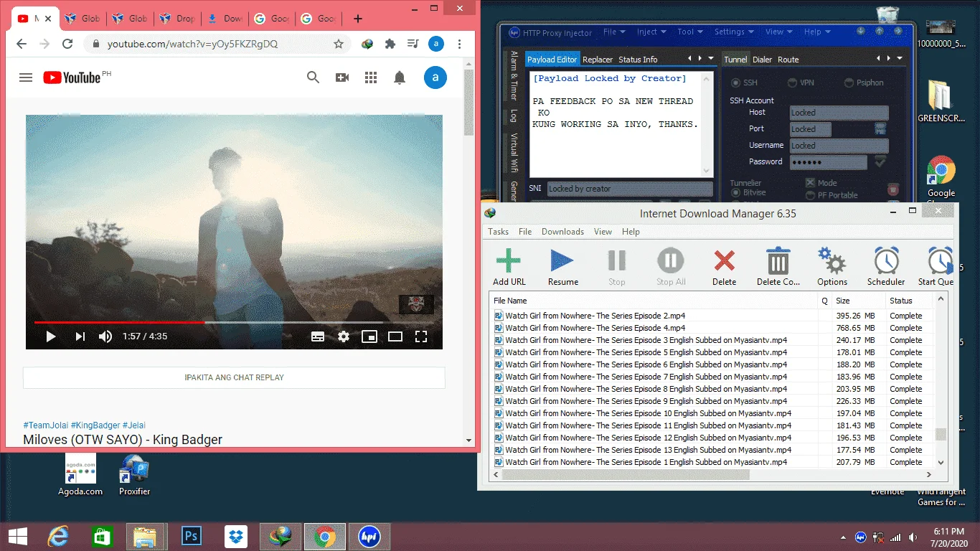Open the #KingBadger hashtag link

pyautogui.click(x=95, y=425)
